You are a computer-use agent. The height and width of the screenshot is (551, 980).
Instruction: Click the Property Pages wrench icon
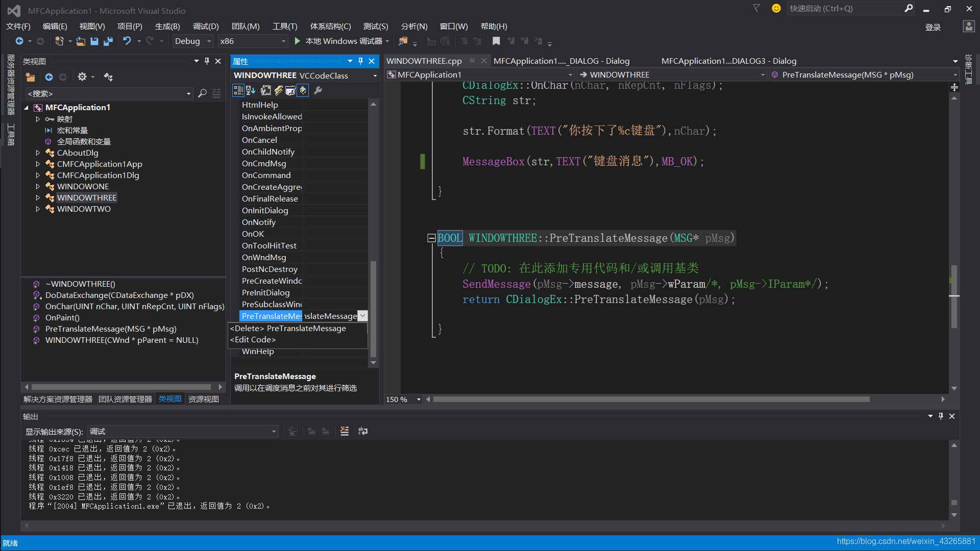(x=318, y=90)
